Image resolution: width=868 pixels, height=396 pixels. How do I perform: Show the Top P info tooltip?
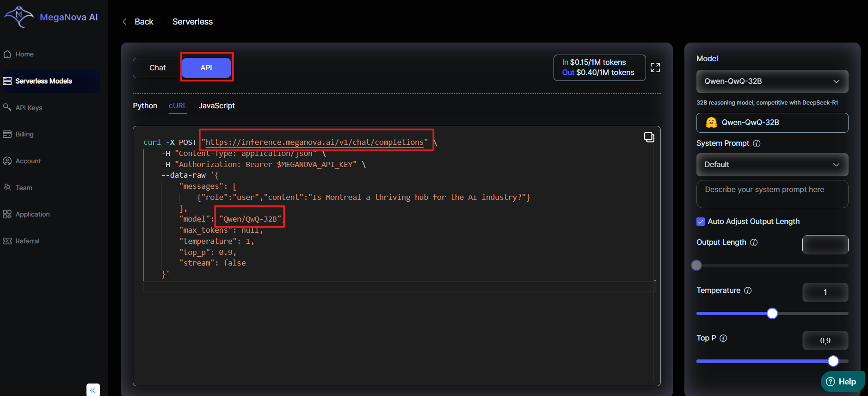724,338
